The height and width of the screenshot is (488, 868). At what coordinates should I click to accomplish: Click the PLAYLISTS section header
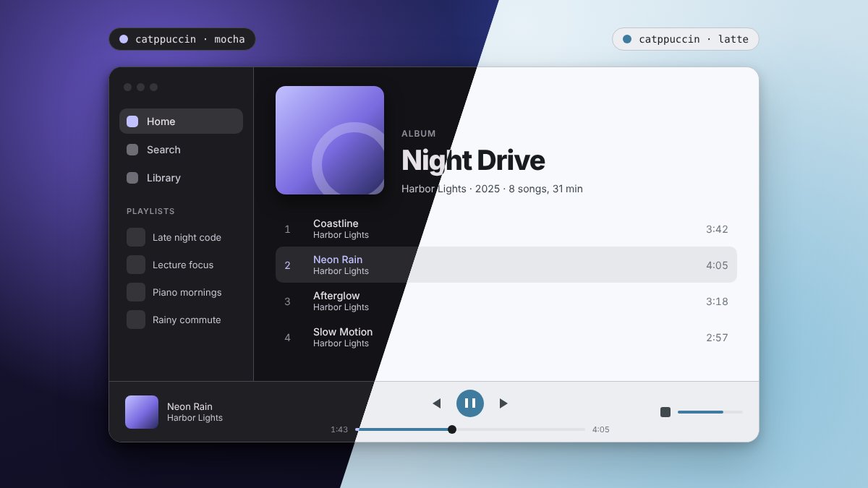(x=150, y=211)
